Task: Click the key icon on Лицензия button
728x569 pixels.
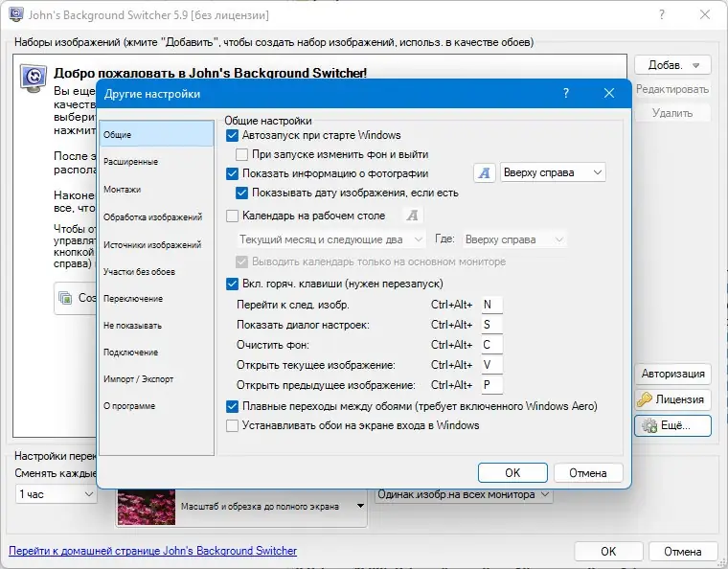Action: [645, 399]
